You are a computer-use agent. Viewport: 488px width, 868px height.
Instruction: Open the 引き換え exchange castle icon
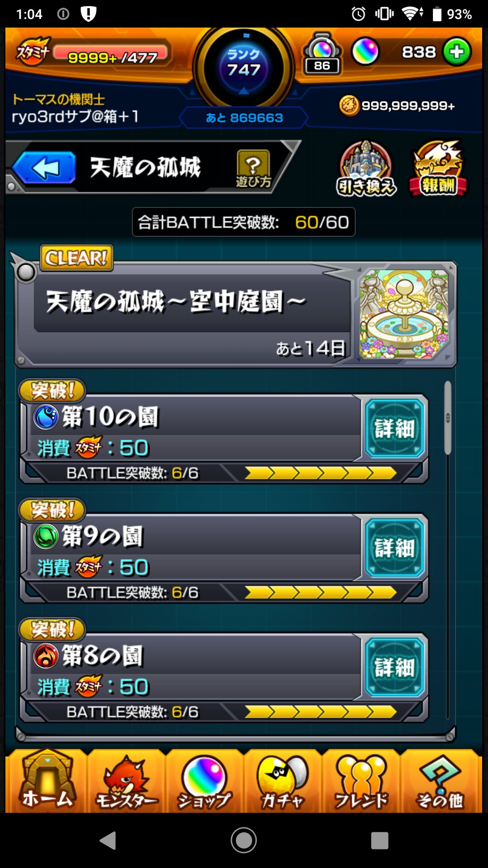point(366,168)
